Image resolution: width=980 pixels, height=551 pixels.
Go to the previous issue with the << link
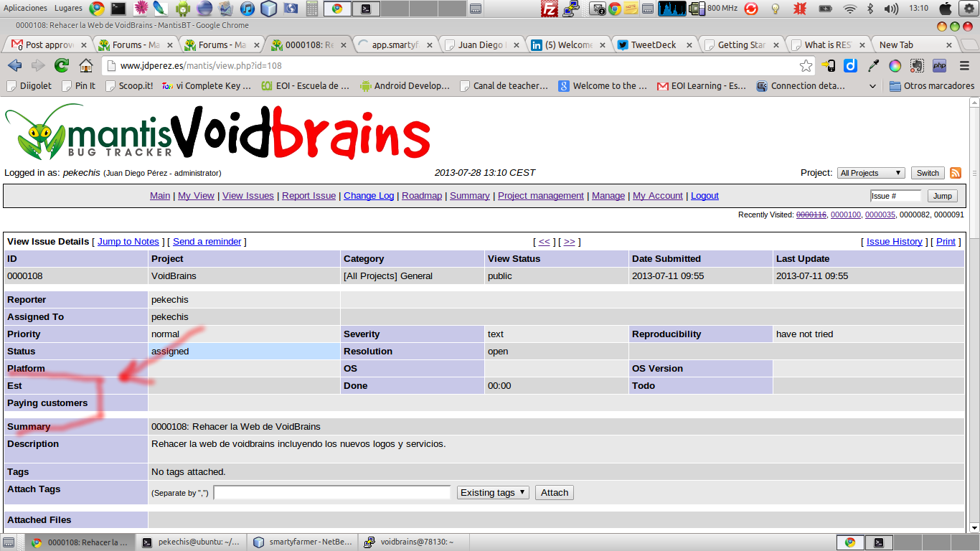click(544, 241)
